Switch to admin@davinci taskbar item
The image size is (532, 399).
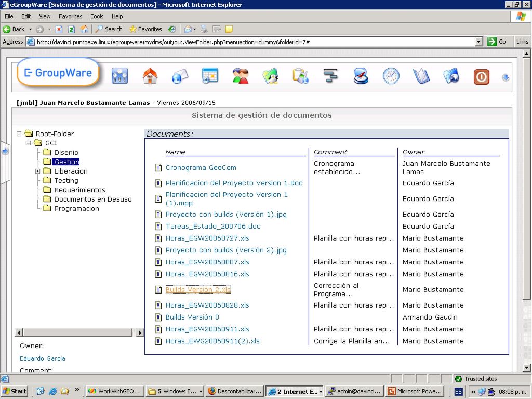click(354, 391)
